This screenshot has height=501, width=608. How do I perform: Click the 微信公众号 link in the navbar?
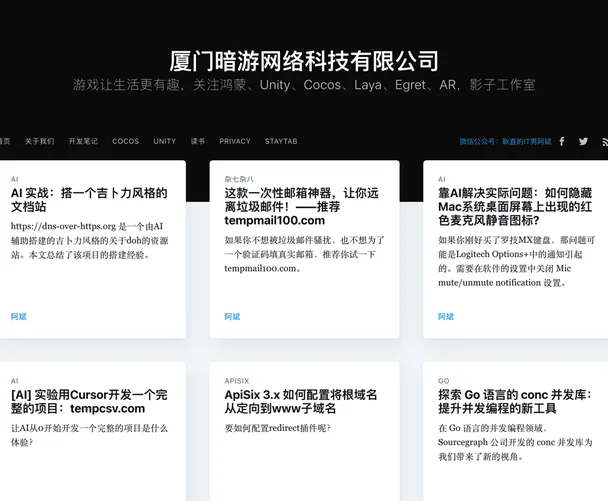click(x=505, y=142)
